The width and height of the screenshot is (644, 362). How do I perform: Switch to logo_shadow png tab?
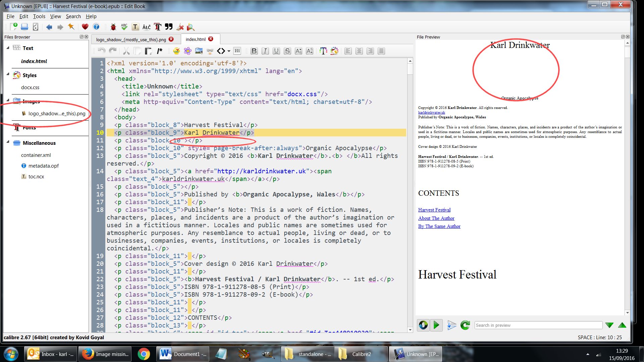click(x=131, y=40)
